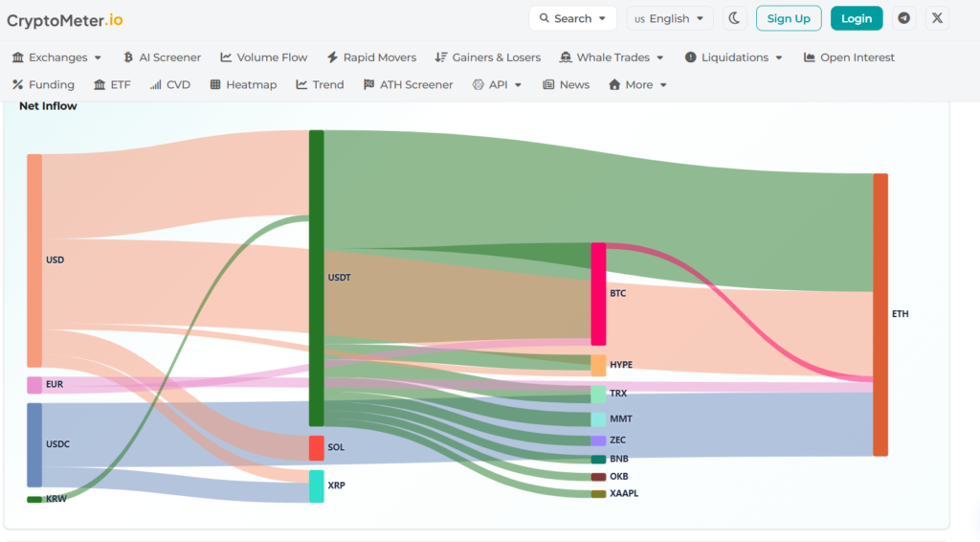Screen dimensions: 980x542
Task: Toggle dark mode moon icon
Action: click(734, 19)
